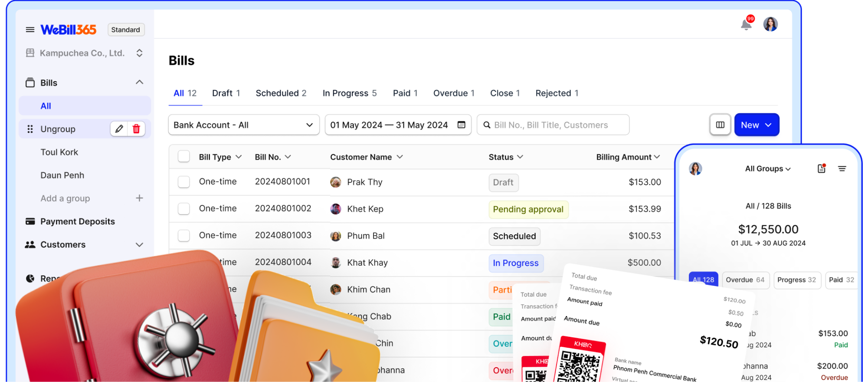
Task: Switch company via Kampuchea Co., Ltd. selector arrows
Action: pos(139,53)
